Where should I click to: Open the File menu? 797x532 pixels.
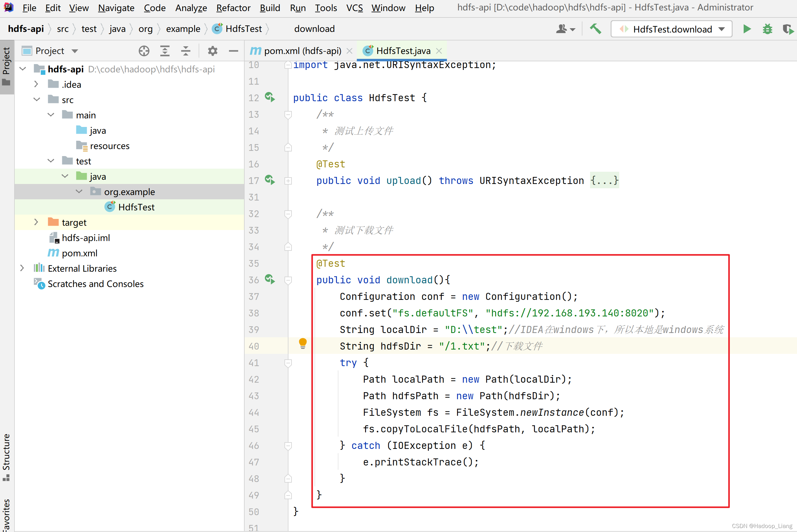[x=29, y=8]
